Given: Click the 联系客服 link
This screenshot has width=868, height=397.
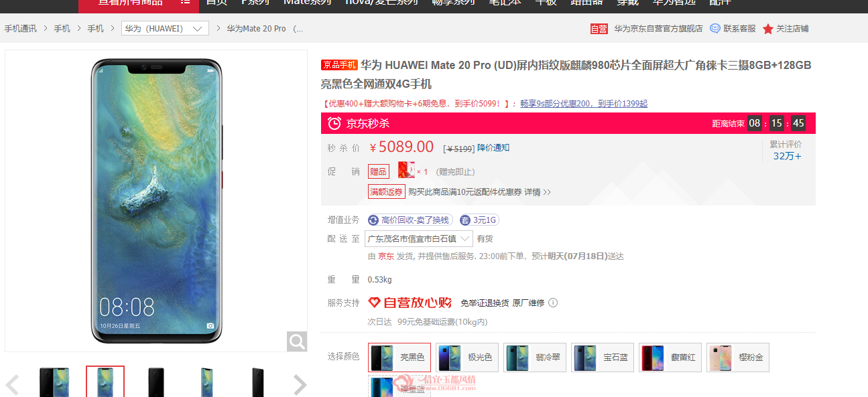Looking at the screenshot, I should click(739, 29).
